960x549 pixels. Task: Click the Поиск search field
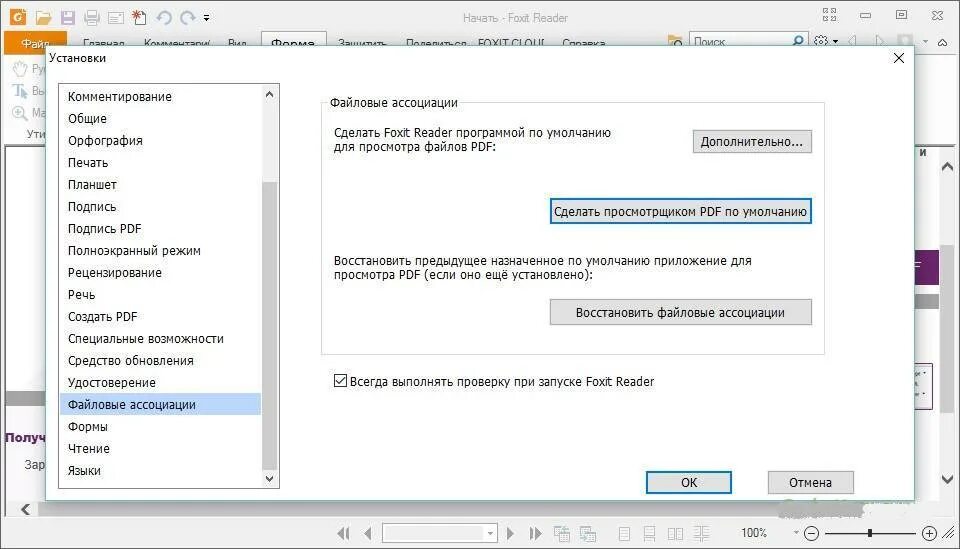740,41
